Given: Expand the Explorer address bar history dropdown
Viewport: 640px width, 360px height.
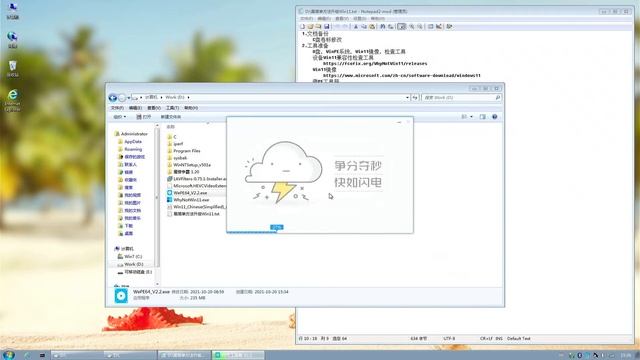Looking at the screenshot, I should (x=407, y=98).
